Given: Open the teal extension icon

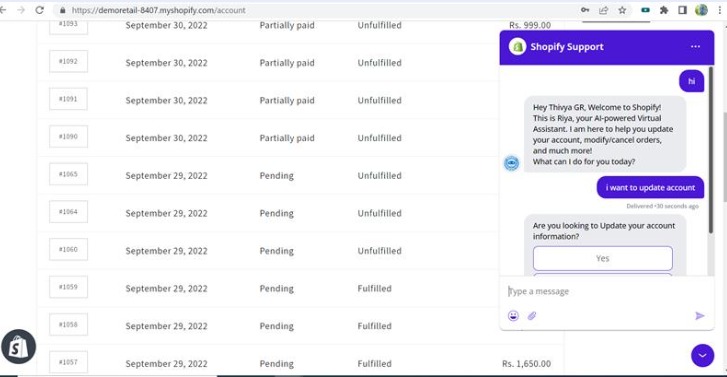Looking at the screenshot, I should tap(645, 10).
